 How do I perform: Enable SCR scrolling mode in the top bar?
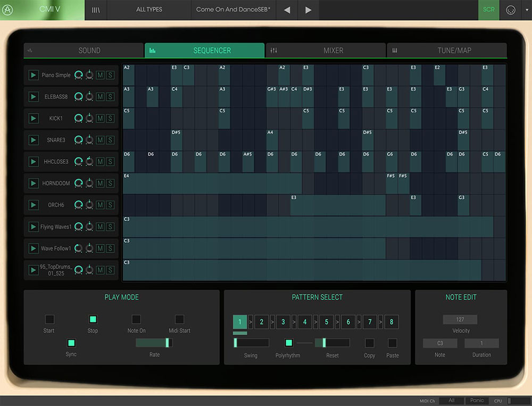click(488, 10)
